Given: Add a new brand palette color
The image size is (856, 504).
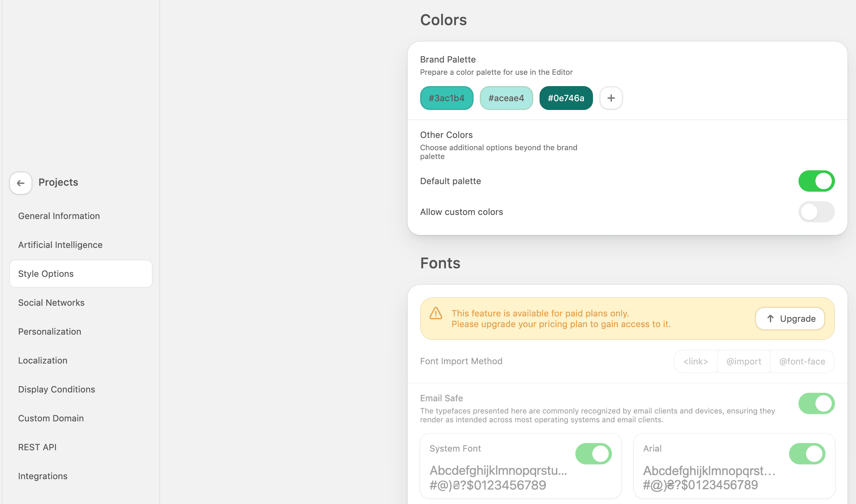Looking at the screenshot, I should (x=611, y=98).
